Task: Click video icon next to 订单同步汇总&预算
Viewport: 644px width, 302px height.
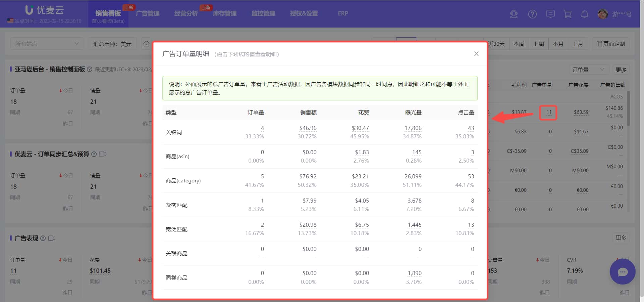Action: point(103,154)
